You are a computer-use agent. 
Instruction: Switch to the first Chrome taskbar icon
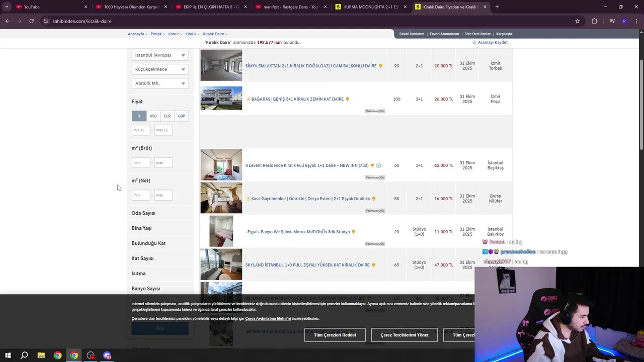(58, 355)
